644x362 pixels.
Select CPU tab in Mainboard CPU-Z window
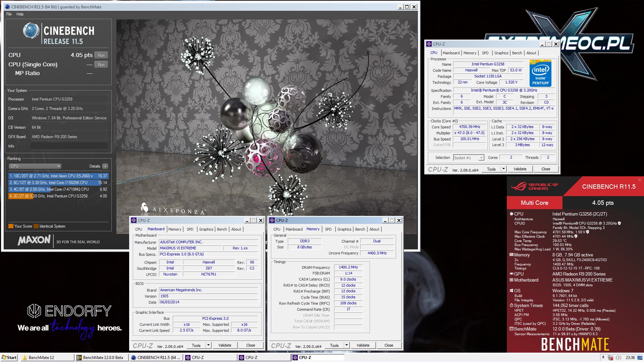coord(139,229)
